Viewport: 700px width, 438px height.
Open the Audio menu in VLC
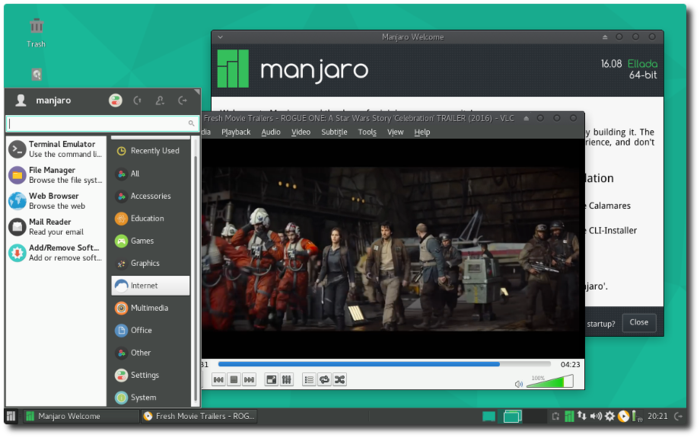[271, 132]
